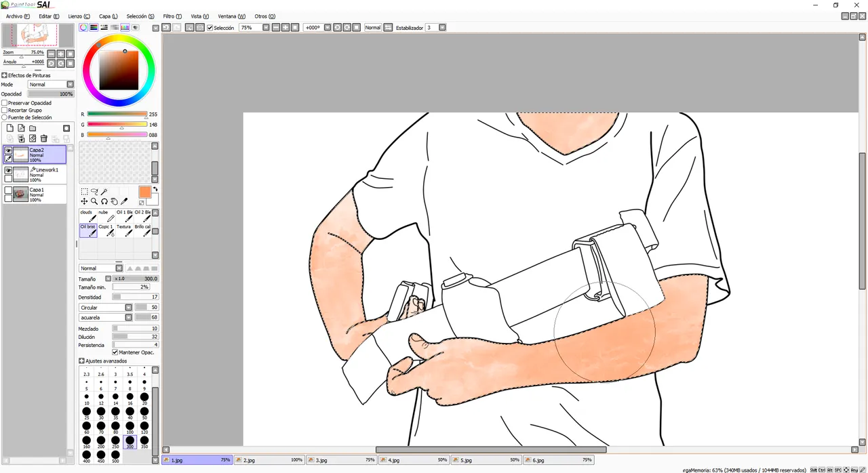Select the eyedropper tool

coord(124,201)
